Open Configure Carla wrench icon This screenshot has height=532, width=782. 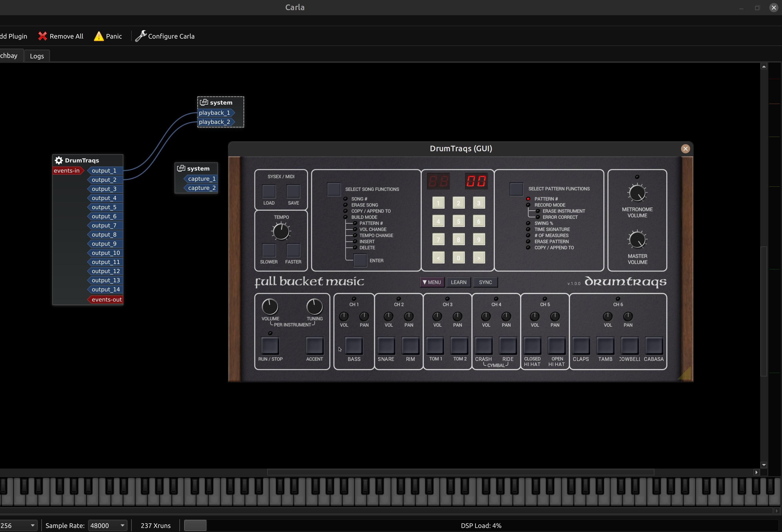point(141,36)
